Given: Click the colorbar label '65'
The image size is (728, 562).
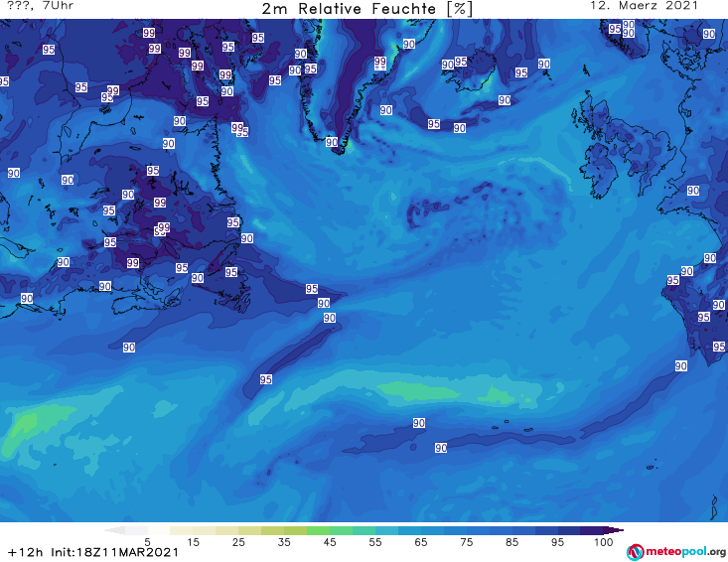Looking at the screenshot, I should pyautogui.click(x=421, y=541).
